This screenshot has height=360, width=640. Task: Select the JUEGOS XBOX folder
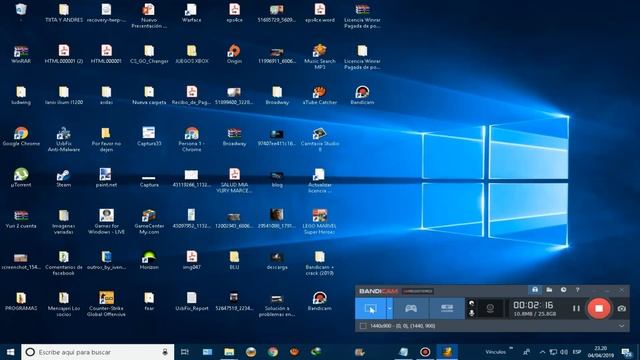pos(191,54)
